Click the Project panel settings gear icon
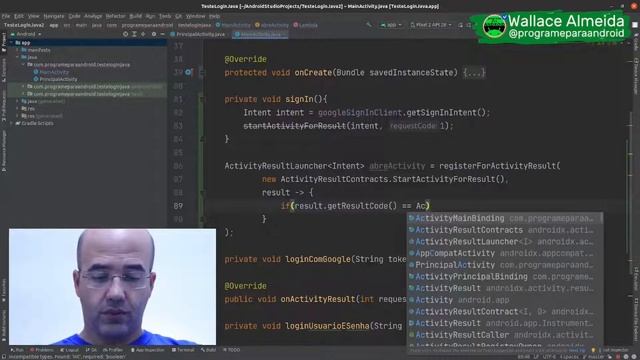The image size is (640, 360). coord(154,34)
